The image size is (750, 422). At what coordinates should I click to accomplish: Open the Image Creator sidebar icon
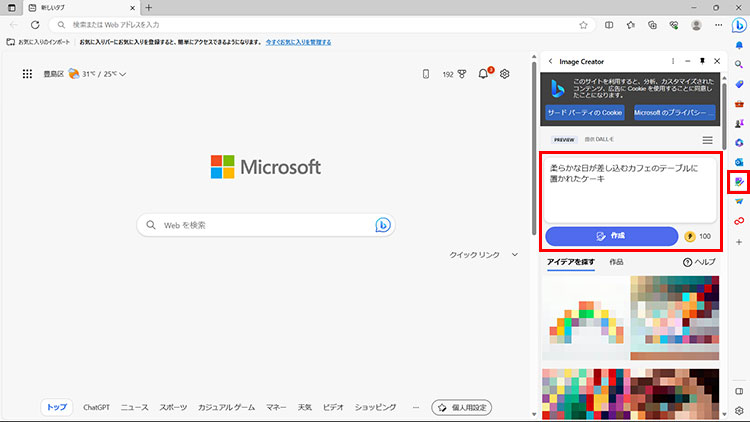[739, 182]
